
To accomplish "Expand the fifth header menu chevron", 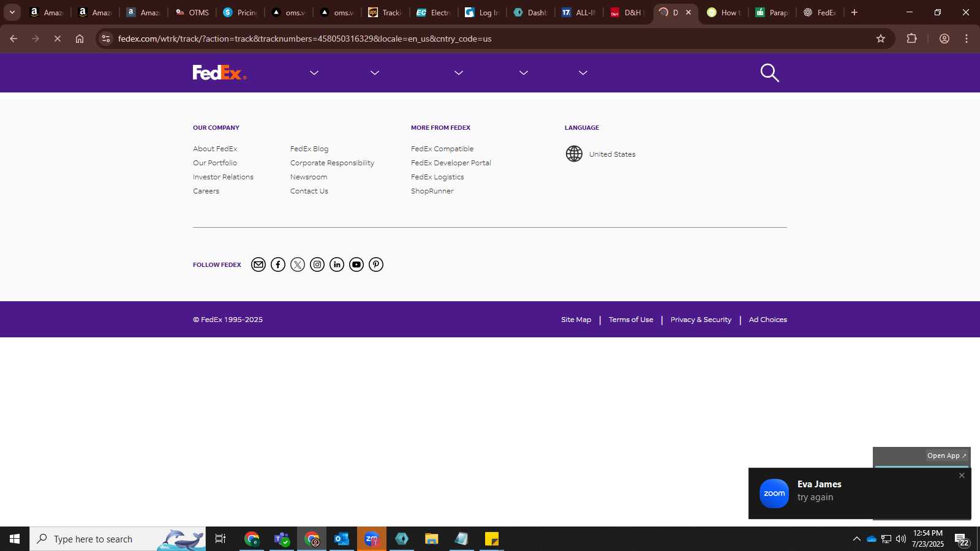I will (583, 73).
